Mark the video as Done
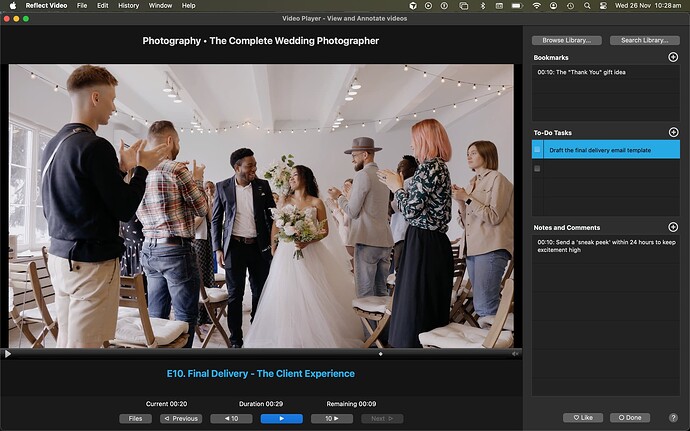Viewport: 690px width, 431px height. pos(631,417)
